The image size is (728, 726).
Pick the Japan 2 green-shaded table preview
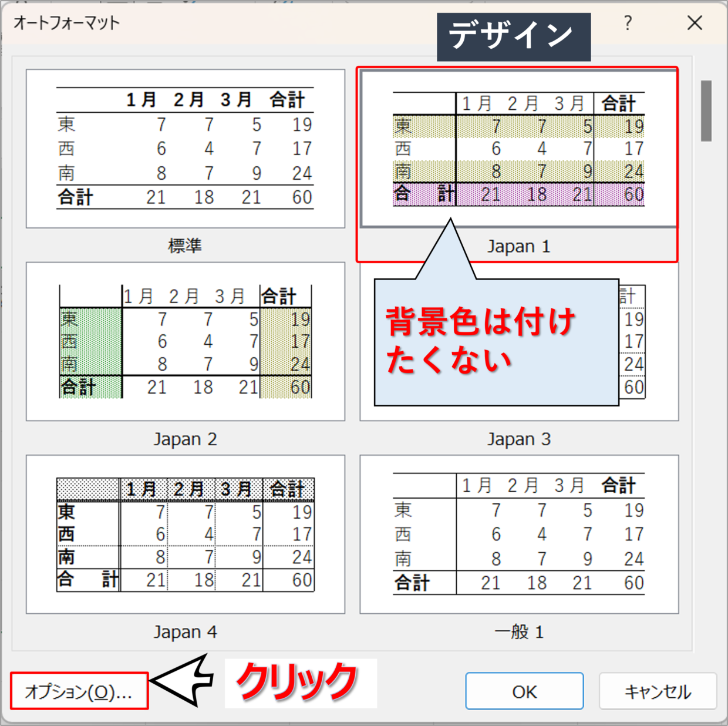pos(185,341)
